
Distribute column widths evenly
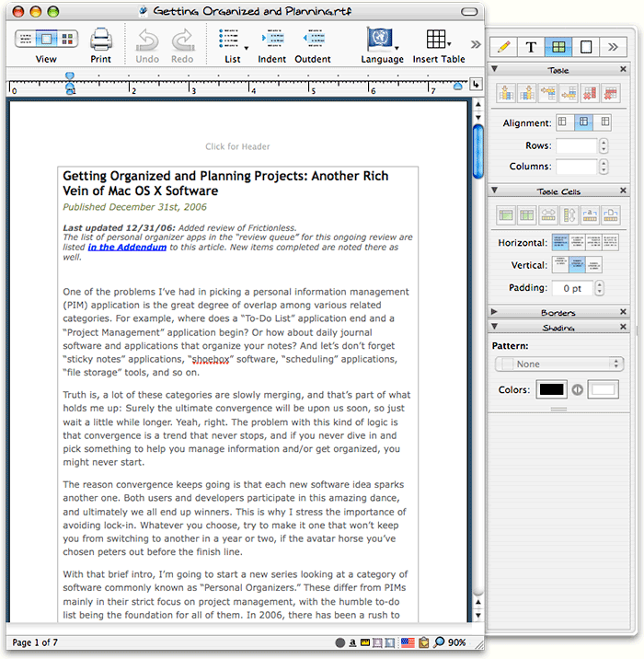click(x=547, y=215)
